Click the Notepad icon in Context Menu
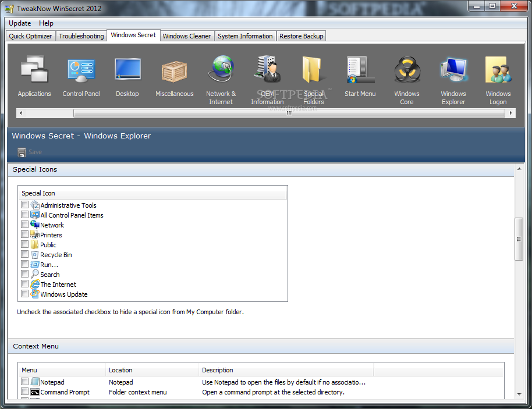The image size is (532, 409). [34, 382]
